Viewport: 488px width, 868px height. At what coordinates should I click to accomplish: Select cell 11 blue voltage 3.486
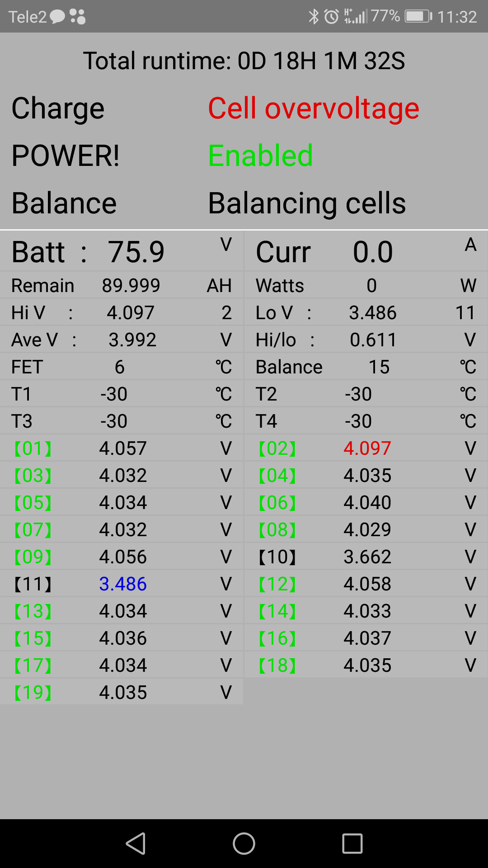[x=123, y=584]
